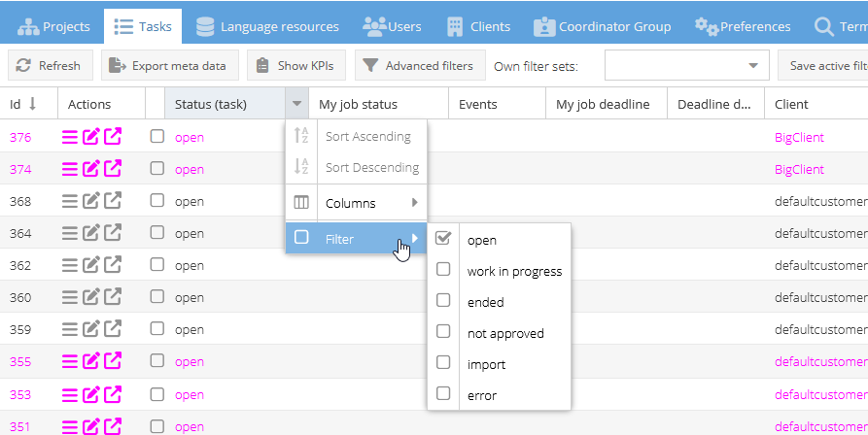Image resolution: width=868 pixels, height=435 pixels.
Task: Open the Language resources tab
Action: [267, 26]
